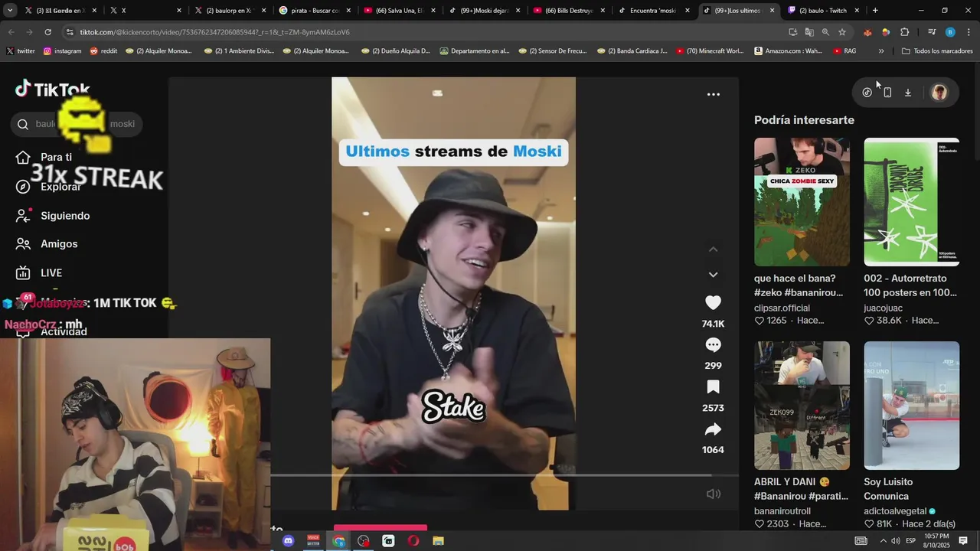
Task: Click the TikTok search field
Action: 77,124
